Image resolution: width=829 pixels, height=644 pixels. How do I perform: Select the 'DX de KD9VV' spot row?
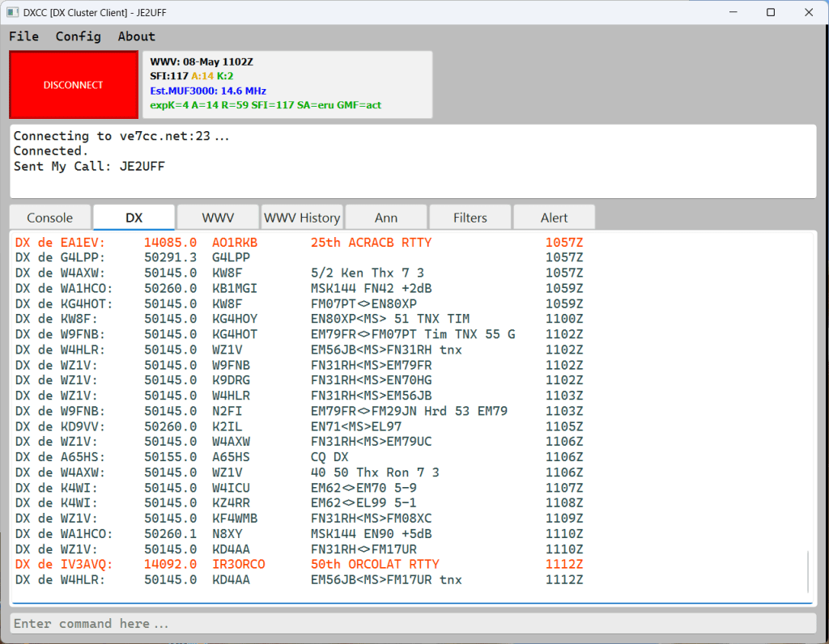pos(299,426)
